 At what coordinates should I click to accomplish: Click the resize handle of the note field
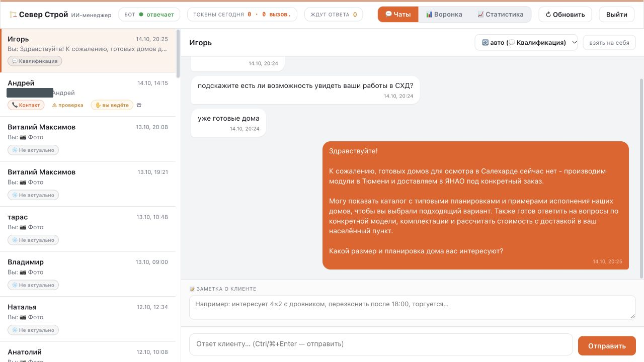pos(633,316)
